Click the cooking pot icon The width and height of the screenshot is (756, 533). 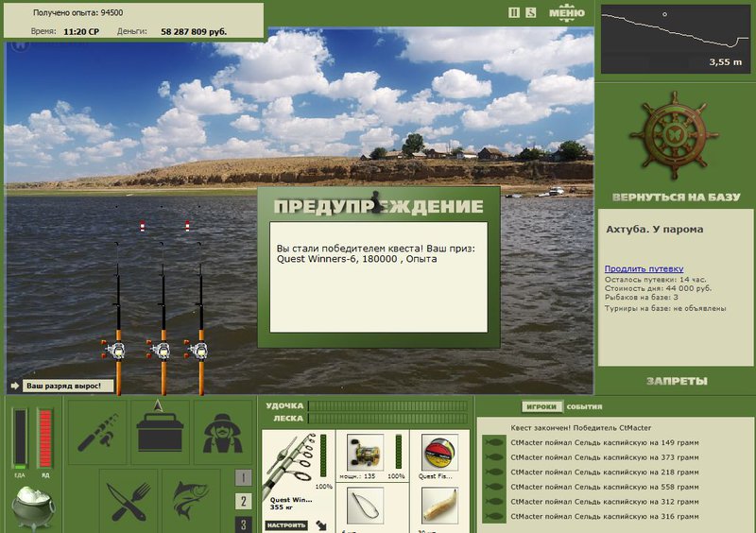pyautogui.click(x=33, y=507)
